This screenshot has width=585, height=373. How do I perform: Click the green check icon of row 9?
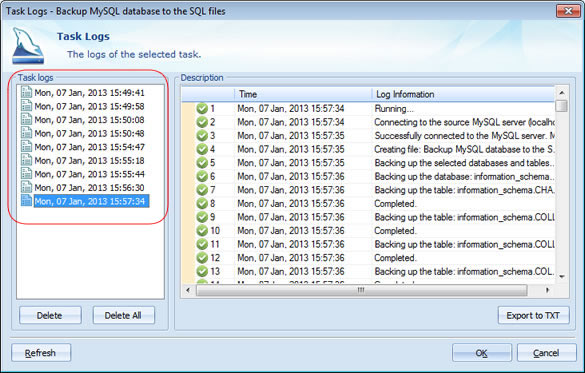(x=202, y=217)
